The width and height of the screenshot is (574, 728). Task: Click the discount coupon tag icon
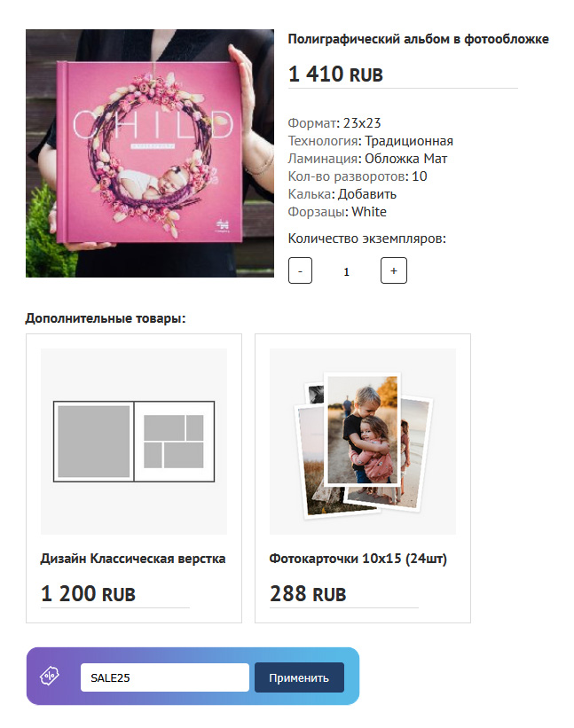[50, 676]
